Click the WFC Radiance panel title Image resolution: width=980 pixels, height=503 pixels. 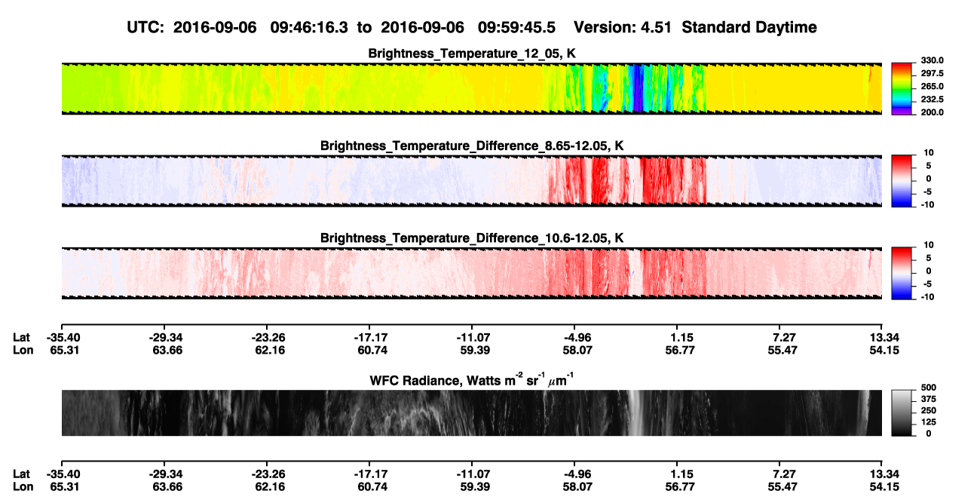472,380
